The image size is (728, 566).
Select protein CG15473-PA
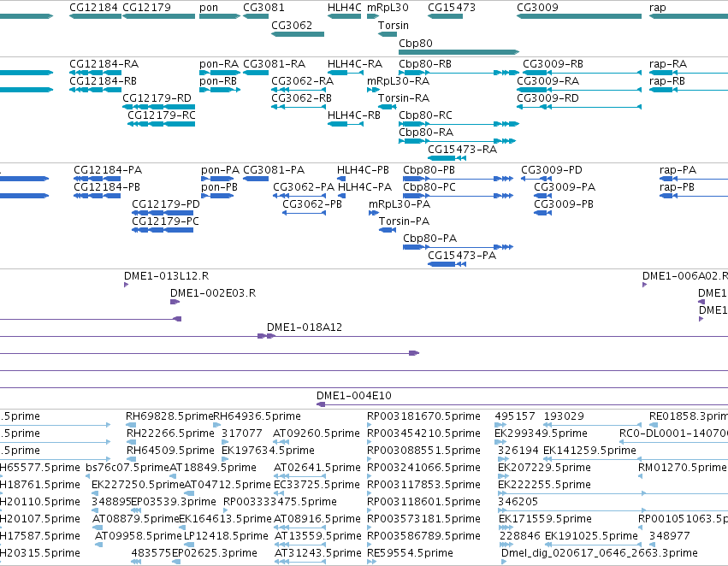click(462, 255)
